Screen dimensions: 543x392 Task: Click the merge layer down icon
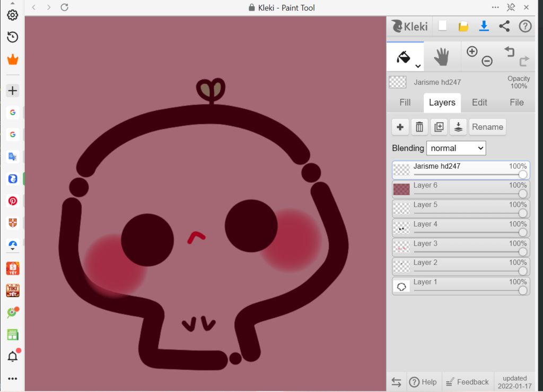[x=458, y=127]
